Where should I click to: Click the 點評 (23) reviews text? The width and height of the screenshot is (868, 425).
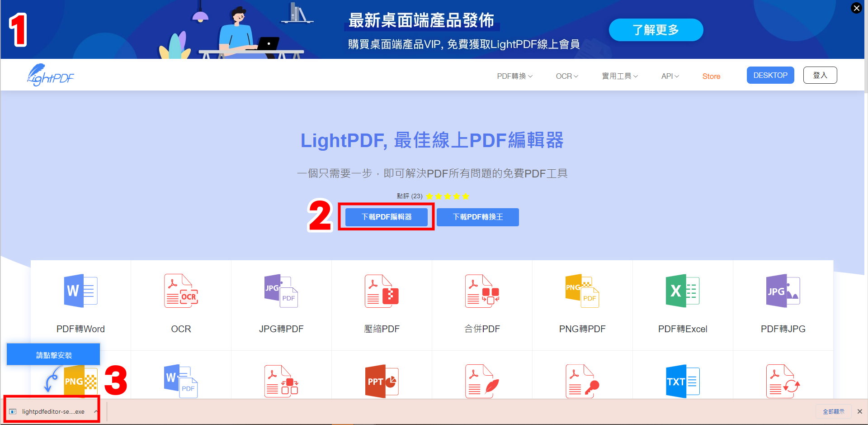click(410, 196)
